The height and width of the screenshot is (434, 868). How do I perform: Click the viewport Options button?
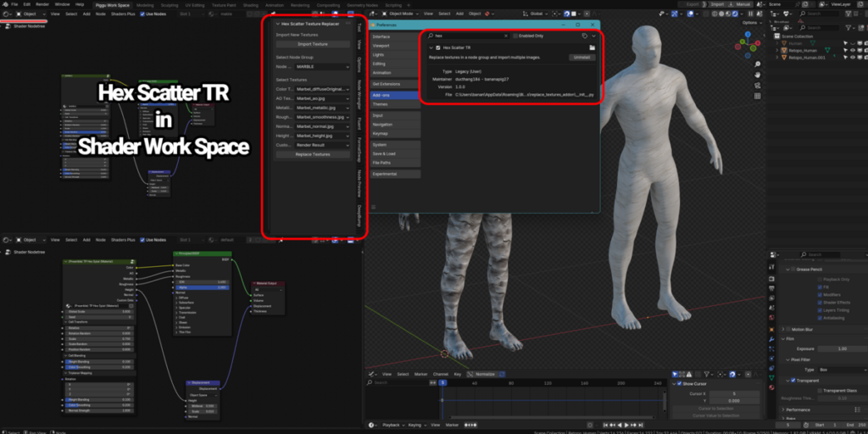[x=751, y=23]
